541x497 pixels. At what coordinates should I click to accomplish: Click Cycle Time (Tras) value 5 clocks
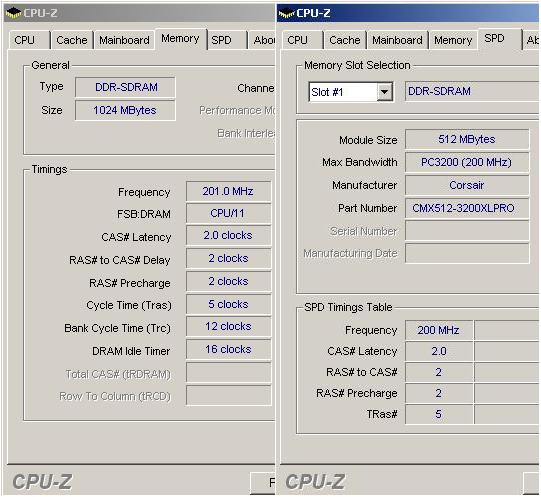pos(228,304)
